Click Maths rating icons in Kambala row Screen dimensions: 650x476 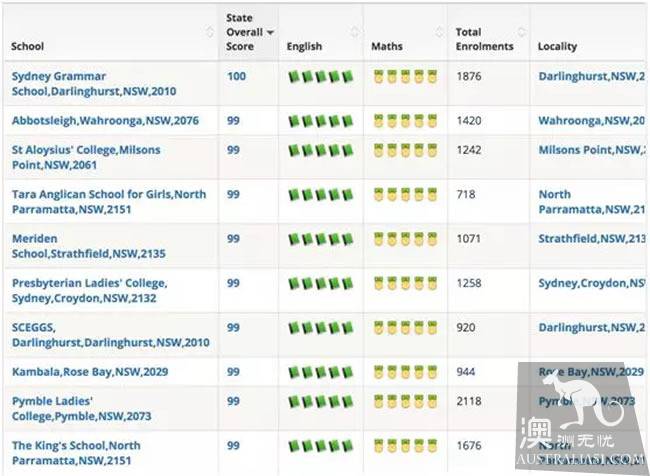point(405,372)
